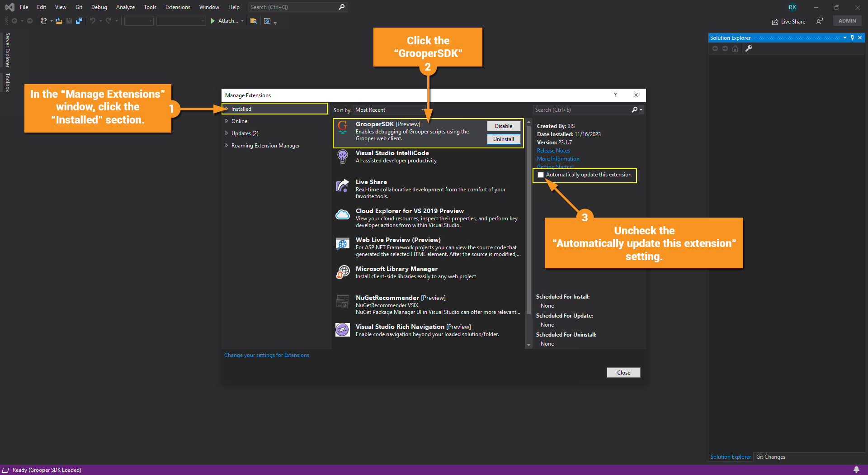Pin the Solution Explorer panel with the pushpin icon
This screenshot has height=475, width=868.
pyautogui.click(x=852, y=38)
